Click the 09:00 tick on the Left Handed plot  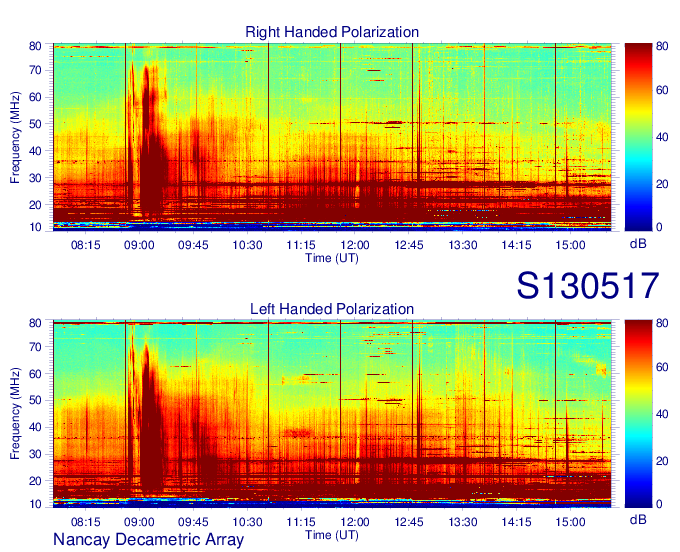tap(139, 522)
